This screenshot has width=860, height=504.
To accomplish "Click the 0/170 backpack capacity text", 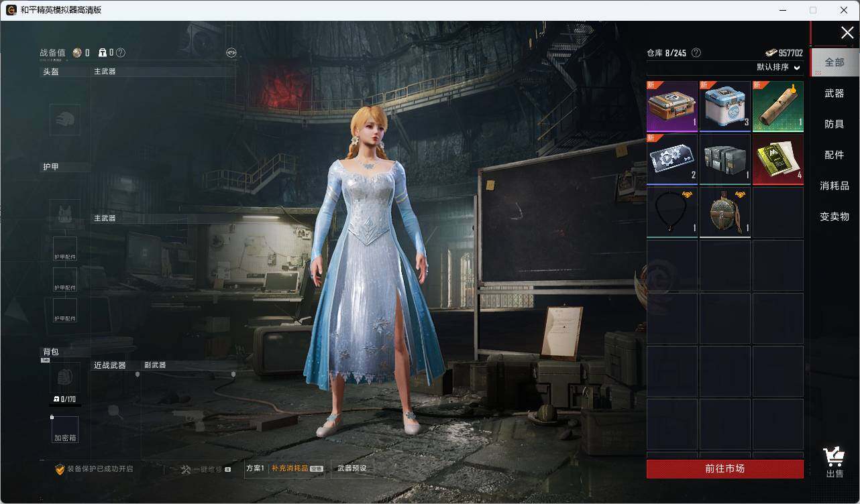I will click(x=68, y=399).
